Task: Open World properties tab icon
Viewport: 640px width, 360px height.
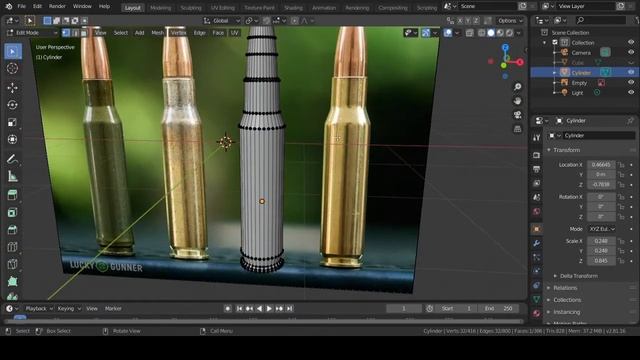Action: coord(537,211)
